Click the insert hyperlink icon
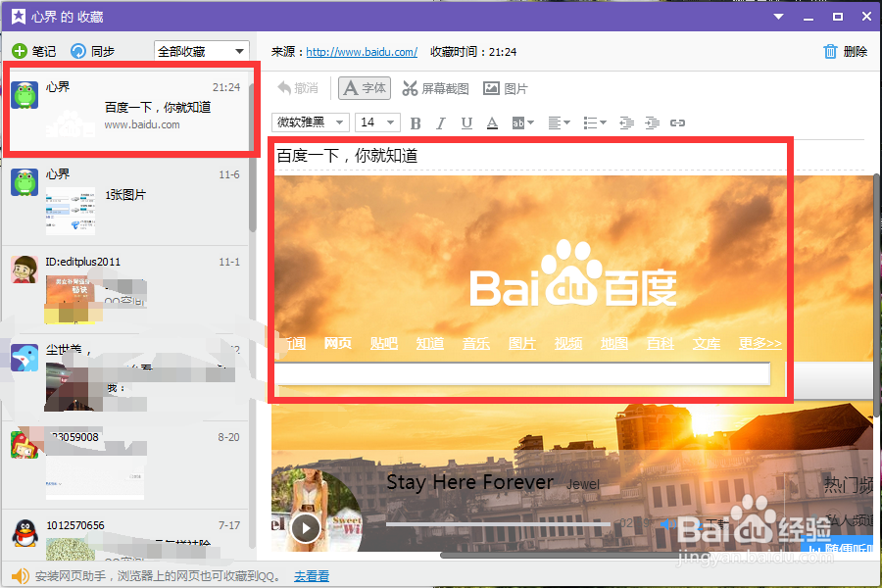This screenshot has height=588, width=882. point(677,122)
